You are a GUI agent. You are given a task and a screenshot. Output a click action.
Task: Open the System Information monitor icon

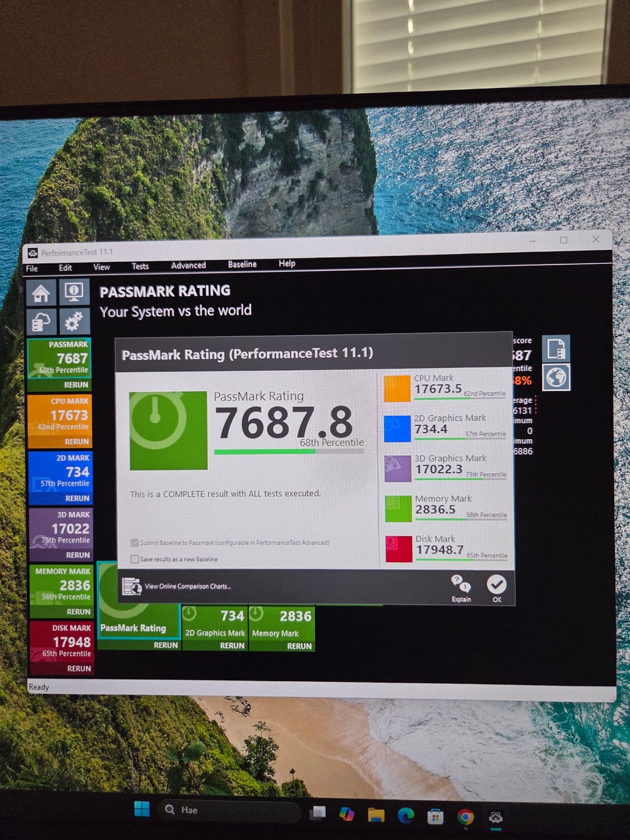tap(74, 292)
